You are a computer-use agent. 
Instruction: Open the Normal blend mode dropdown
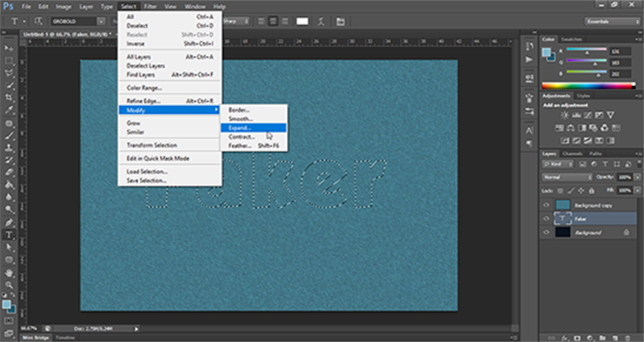click(x=567, y=177)
